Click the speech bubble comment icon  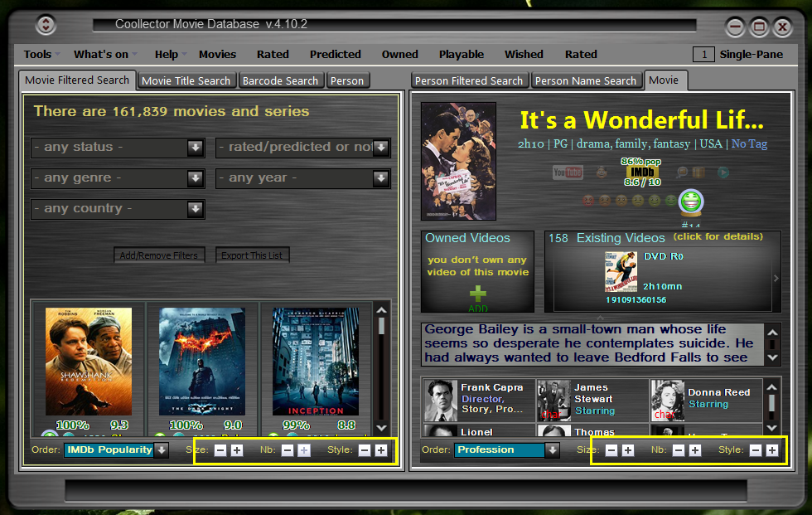682,172
